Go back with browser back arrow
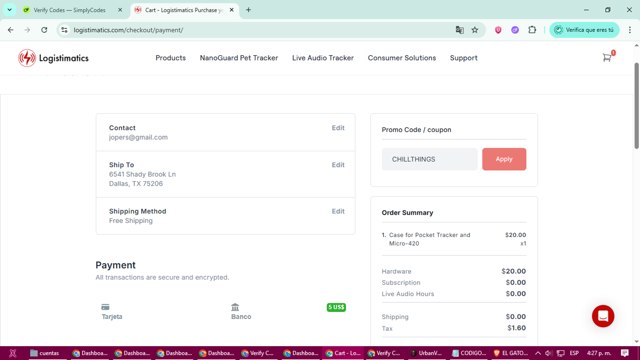The height and width of the screenshot is (360, 640). (11, 30)
